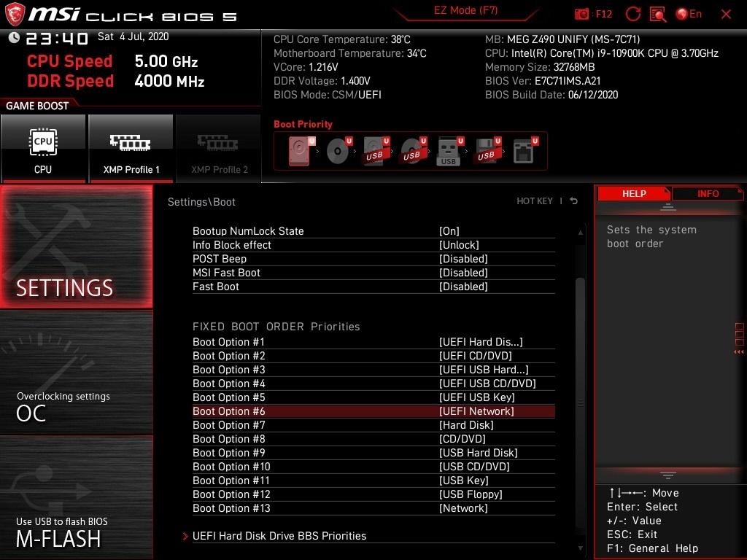Change the Fast Boot Disabled setting
Image resolution: width=747 pixels, height=560 pixels.
click(x=463, y=287)
